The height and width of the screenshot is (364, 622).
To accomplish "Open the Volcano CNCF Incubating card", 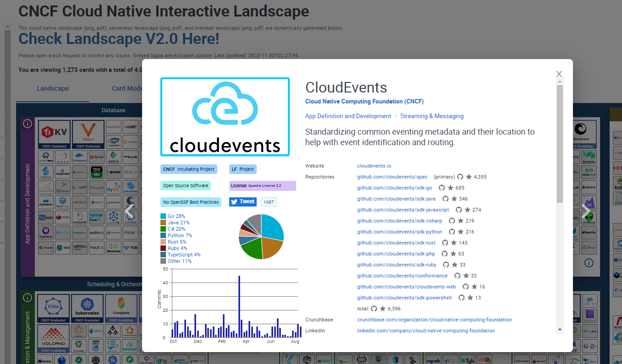I will (54, 339).
